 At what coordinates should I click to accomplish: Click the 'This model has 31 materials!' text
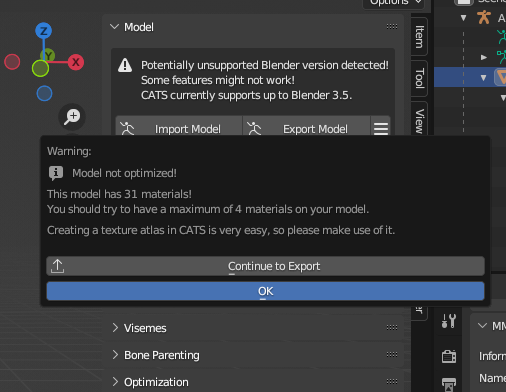119,194
